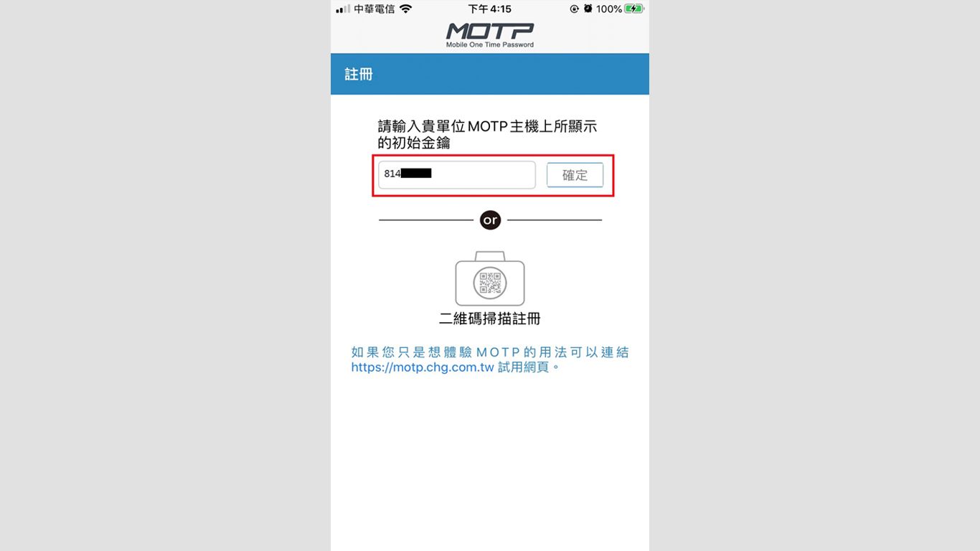Tap the alarm clock status icon
Image resolution: width=980 pixels, height=551 pixels.
pos(588,9)
